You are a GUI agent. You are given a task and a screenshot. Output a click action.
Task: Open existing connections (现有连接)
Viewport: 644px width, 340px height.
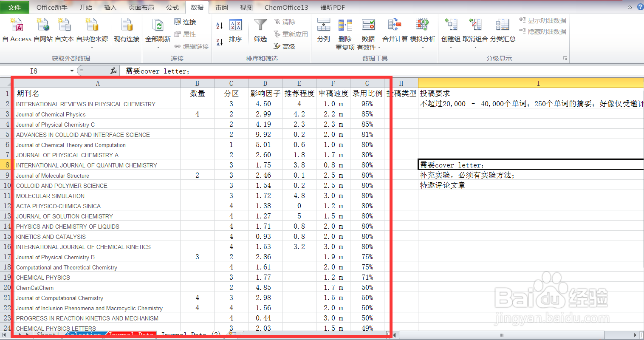coord(127,31)
